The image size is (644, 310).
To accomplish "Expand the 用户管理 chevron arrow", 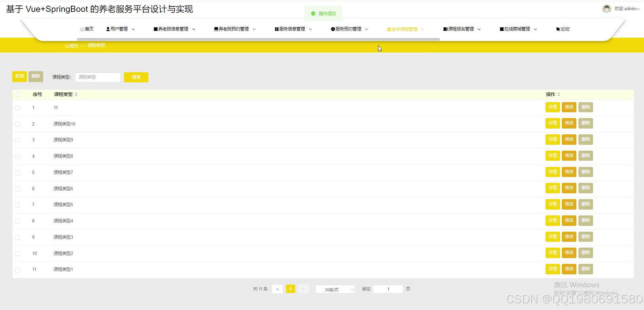I will point(133,30).
